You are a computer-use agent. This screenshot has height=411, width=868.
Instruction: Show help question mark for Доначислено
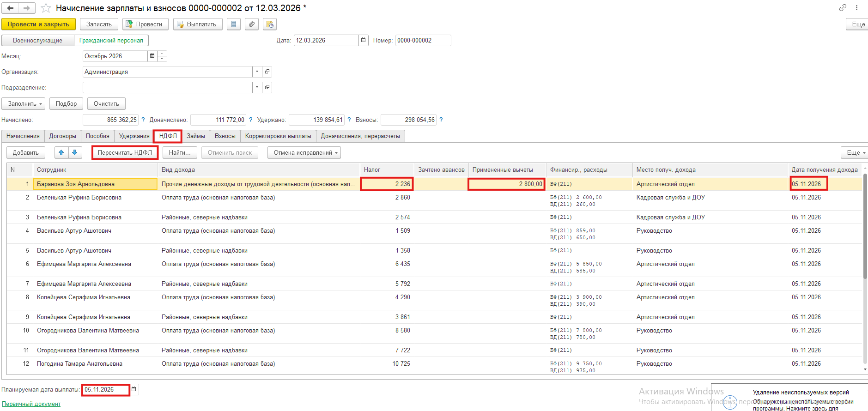coord(251,120)
